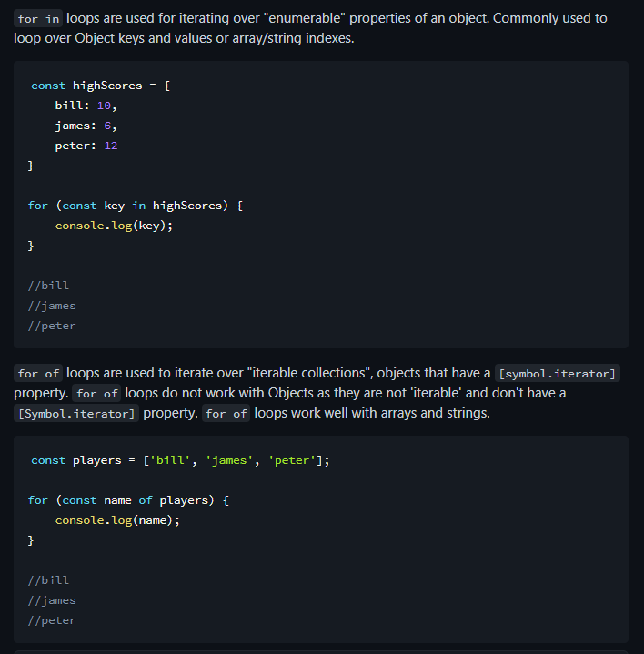The image size is (644, 654).
Task: Select the 'bill: 10,' code line
Action: [86, 106]
